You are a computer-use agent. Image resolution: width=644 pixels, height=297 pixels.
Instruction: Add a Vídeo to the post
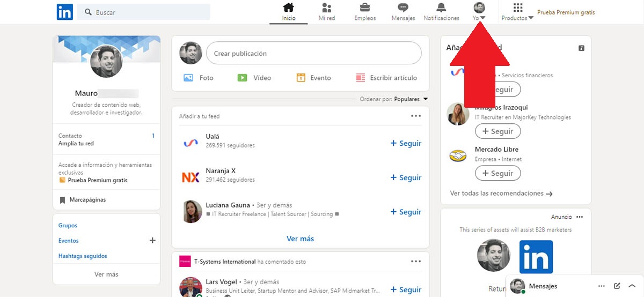point(254,78)
